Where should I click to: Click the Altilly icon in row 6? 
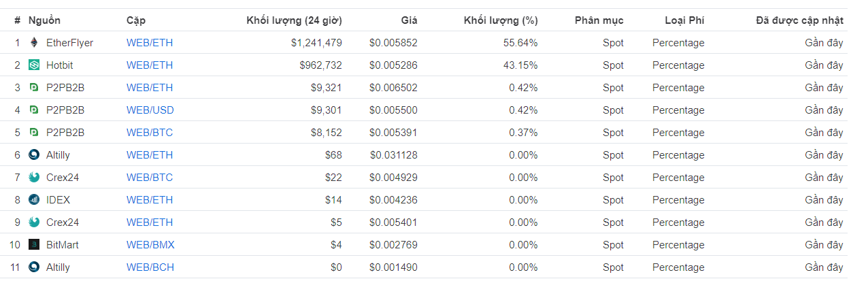coord(34,155)
